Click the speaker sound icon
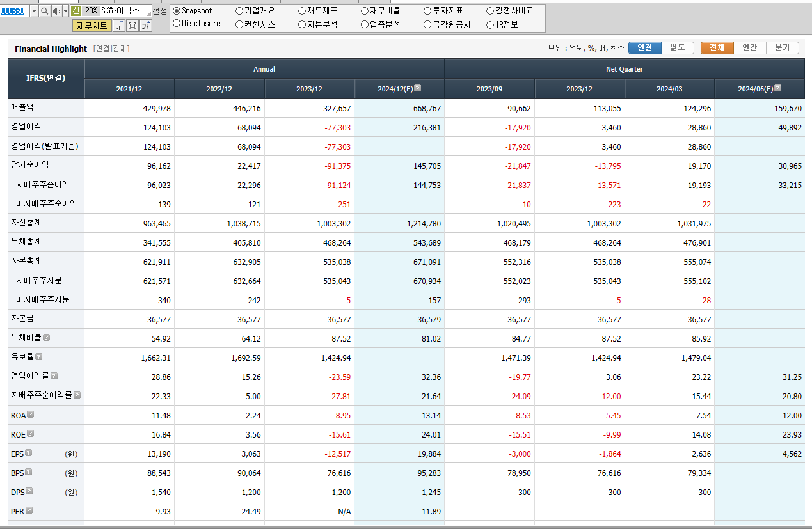812x529 pixels. (x=56, y=11)
